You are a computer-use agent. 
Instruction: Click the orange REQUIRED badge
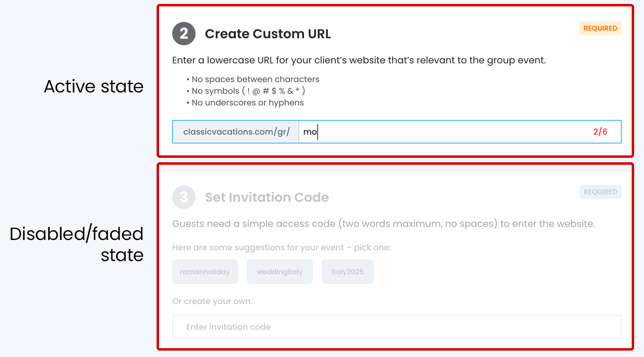(x=600, y=29)
